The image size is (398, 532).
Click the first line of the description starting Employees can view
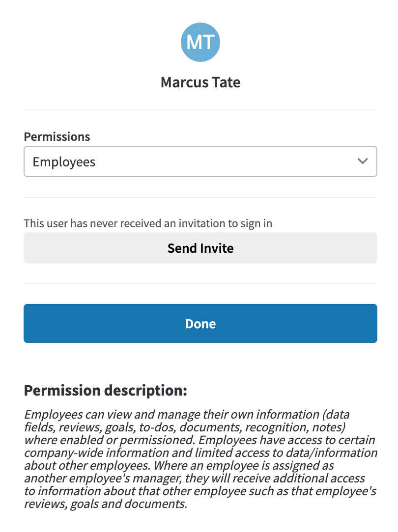point(187,414)
